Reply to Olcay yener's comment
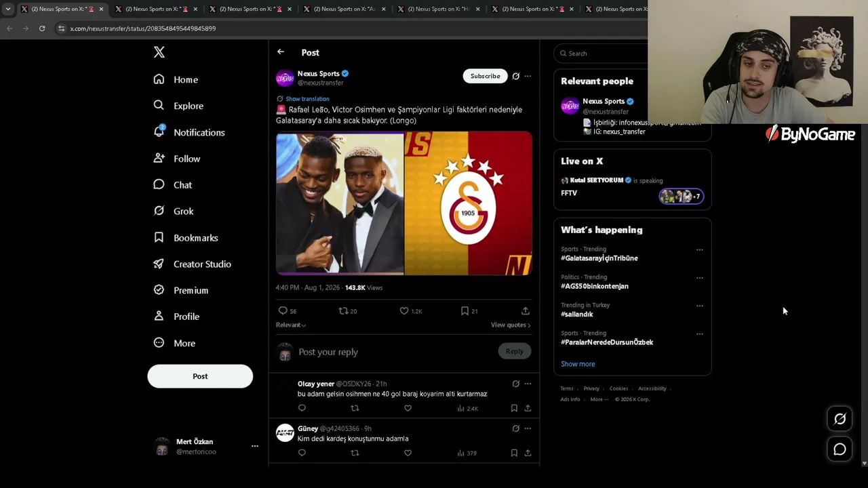868x488 pixels. pyautogui.click(x=302, y=408)
